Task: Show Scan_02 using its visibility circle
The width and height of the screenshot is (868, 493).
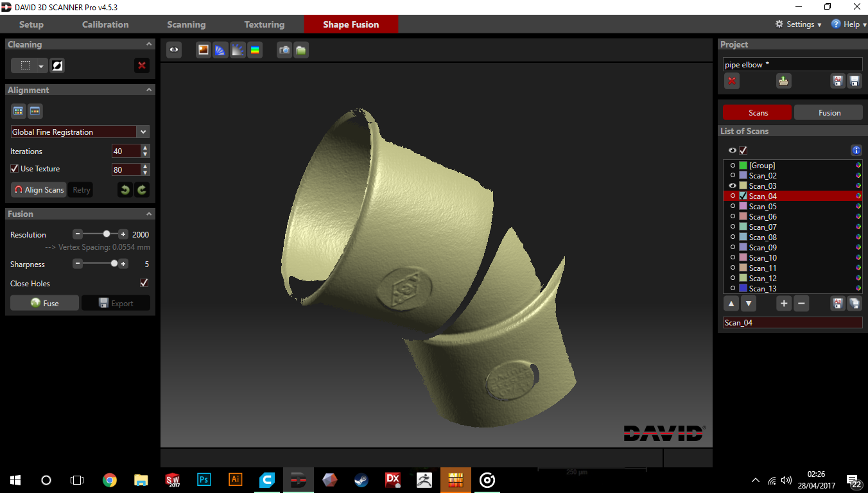Action: tap(733, 175)
